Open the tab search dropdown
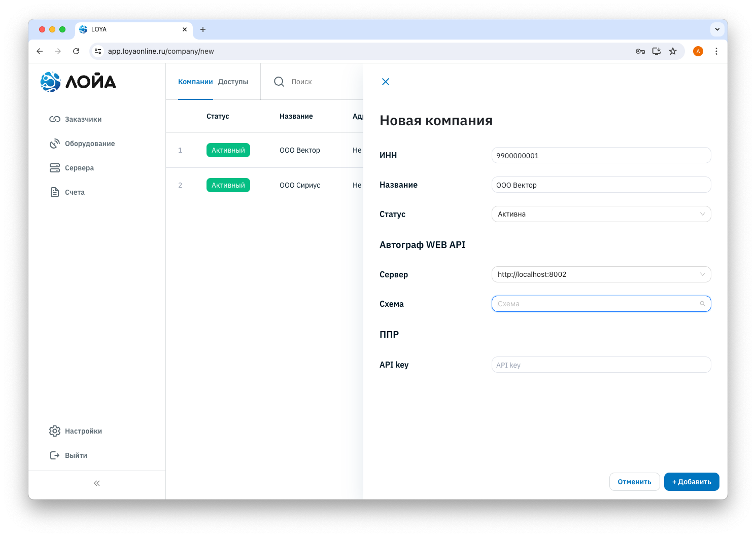The image size is (756, 537). coord(717,29)
